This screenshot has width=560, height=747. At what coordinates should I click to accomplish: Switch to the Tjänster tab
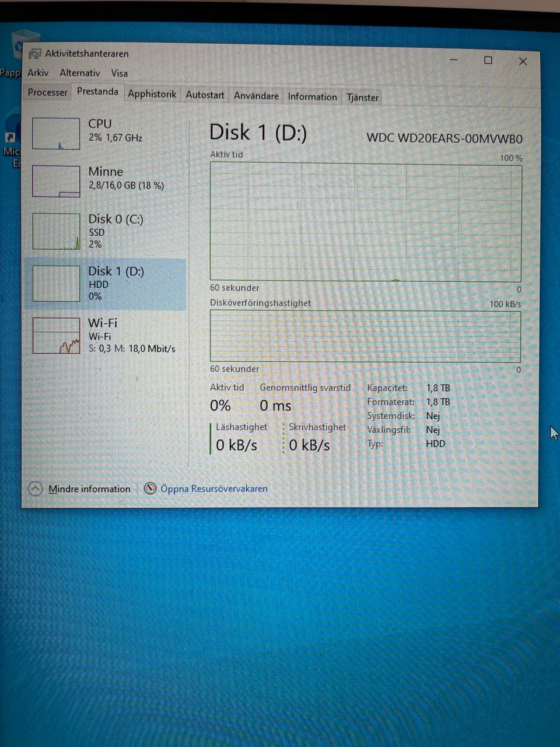363,97
